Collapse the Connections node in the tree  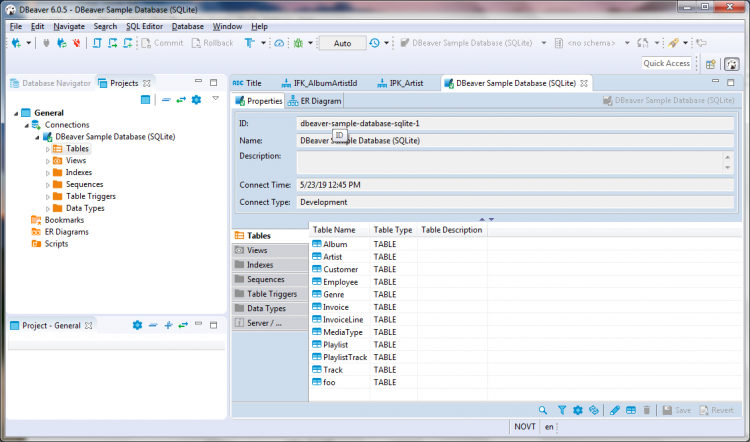click(x=25, y=125)
